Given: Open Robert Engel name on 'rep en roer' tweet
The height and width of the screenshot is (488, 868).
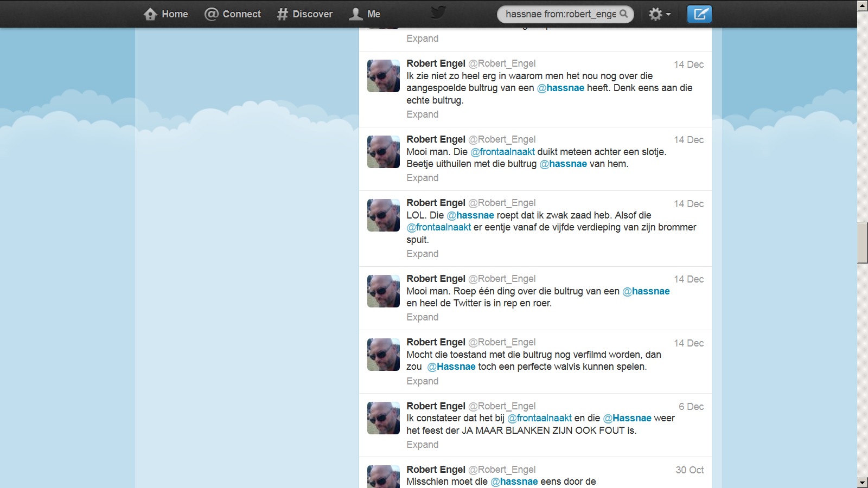Looking at the screenshot, I should point(436,279).
